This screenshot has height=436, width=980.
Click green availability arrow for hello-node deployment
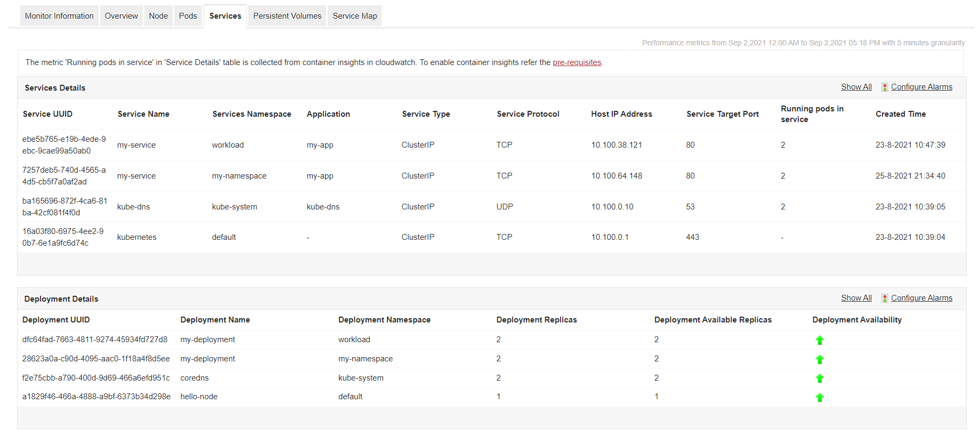pyautogui.click(x=820, y=397)
